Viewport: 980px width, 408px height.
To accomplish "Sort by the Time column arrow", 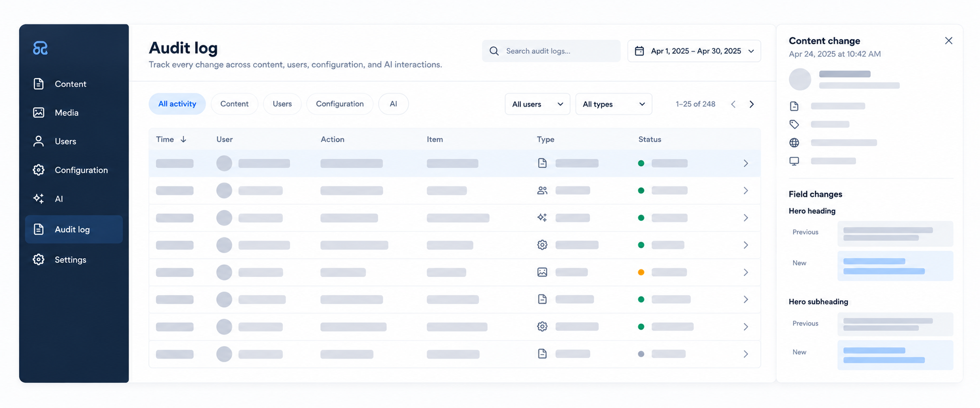I will [x=183, y=139].
